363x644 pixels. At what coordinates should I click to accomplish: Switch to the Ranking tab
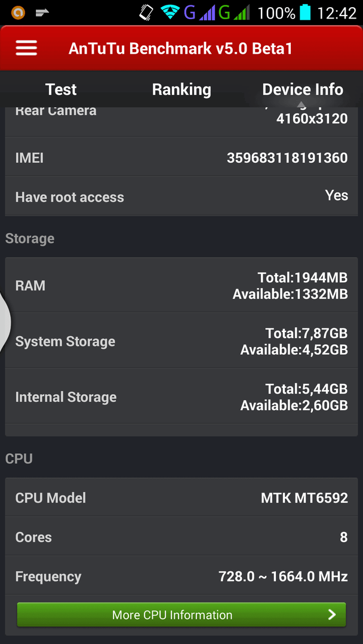click(x=181, y=89)
